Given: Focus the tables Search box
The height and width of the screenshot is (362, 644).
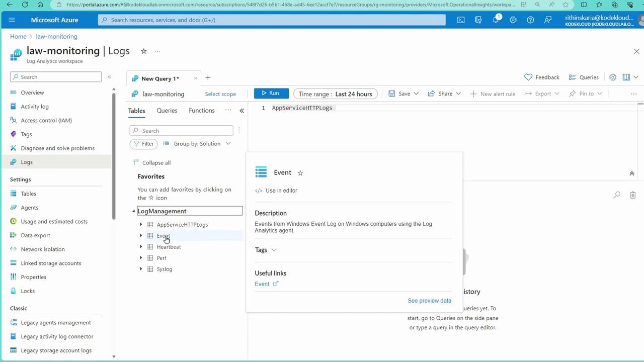Looking at the screenshot, I should tap(181, 131).
